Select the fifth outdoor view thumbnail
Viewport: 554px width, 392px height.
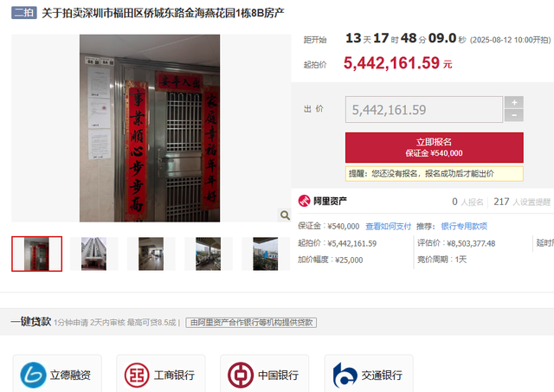coord(266,254)
